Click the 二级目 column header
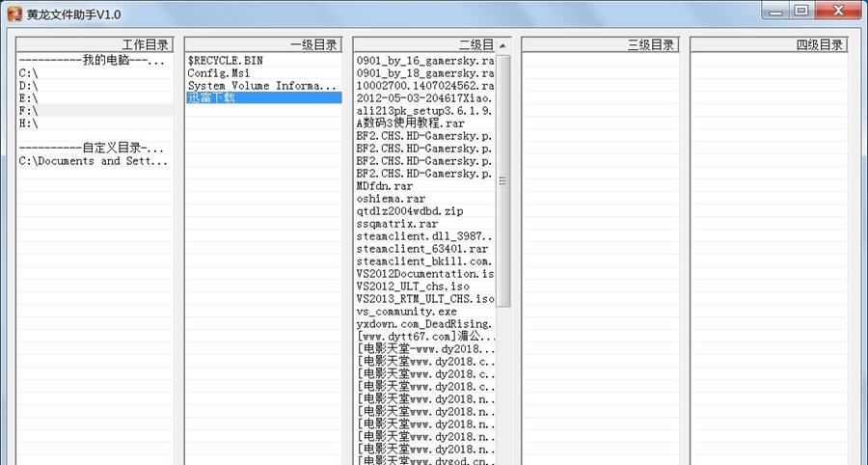The height and width of the screenshot is (465, 868). coord(424,44)
